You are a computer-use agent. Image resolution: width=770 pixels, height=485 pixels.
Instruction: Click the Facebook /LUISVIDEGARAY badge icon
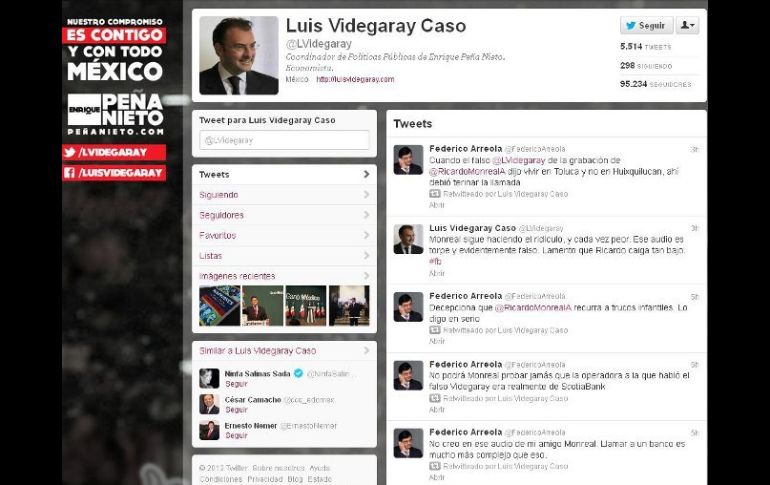70,173
